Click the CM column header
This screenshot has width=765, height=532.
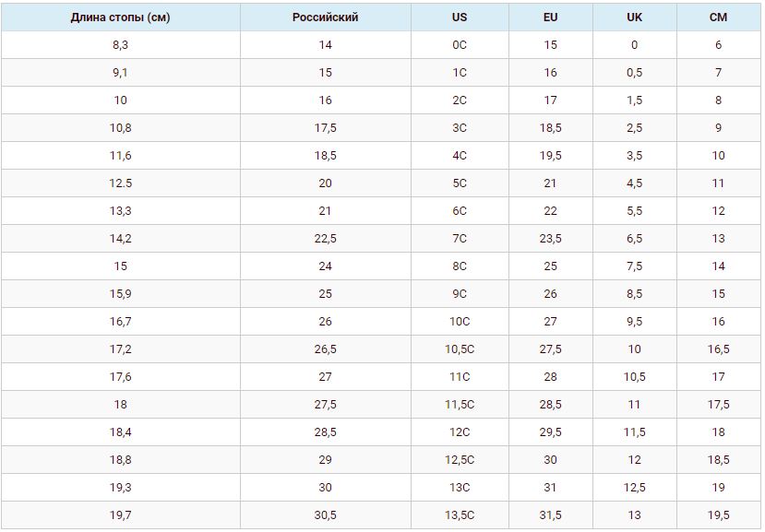click(718, 18)
